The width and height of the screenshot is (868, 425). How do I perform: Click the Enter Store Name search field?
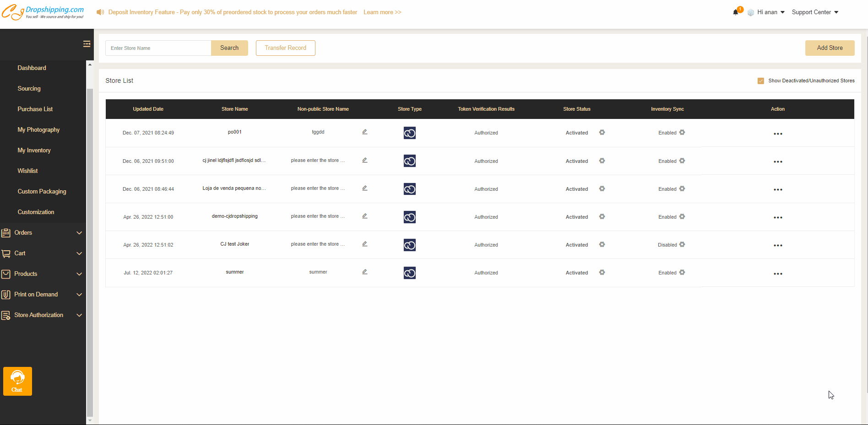tap(158, 48)
